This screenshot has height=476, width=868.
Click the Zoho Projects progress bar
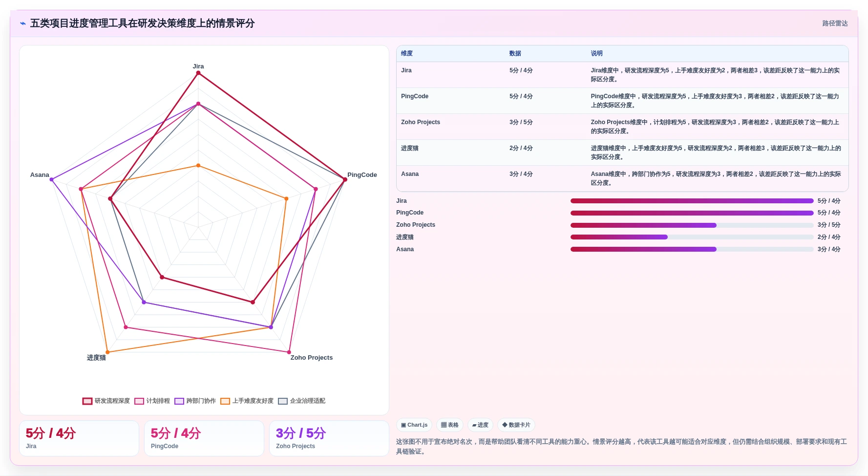tap(692, 225)
